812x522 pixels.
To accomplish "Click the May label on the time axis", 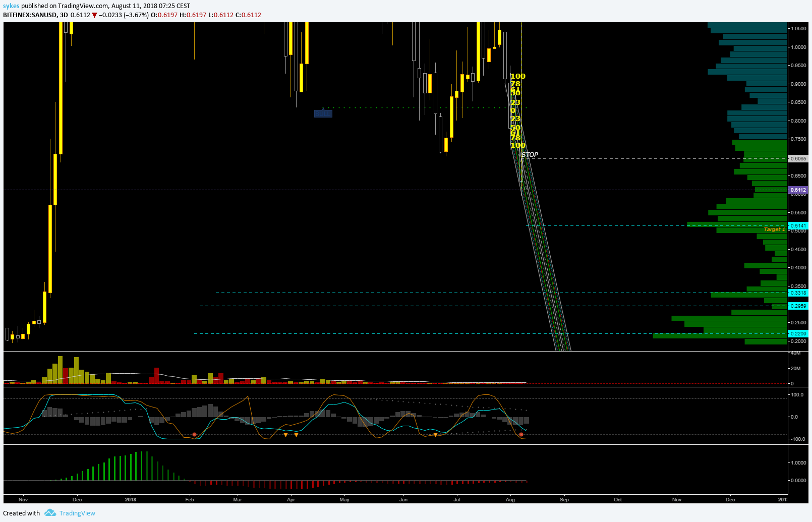I will [344, 500].
